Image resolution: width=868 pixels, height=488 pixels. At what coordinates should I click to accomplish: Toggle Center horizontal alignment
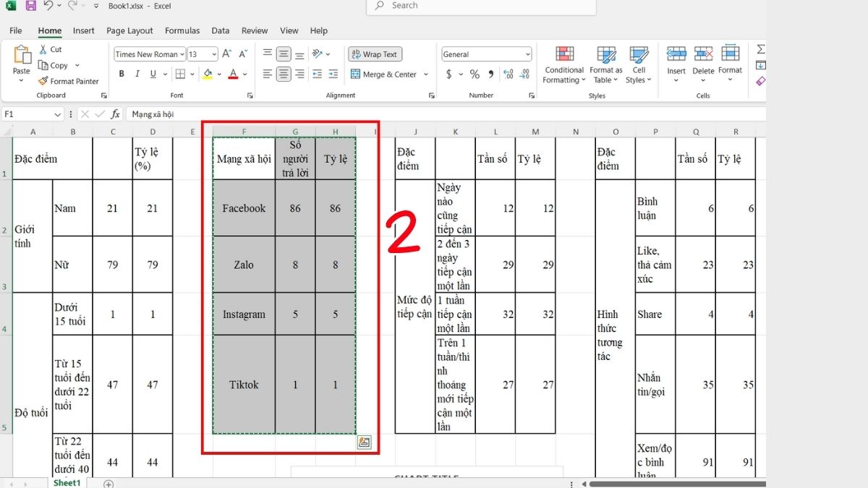pyautogui.click(x=284, y=74)
